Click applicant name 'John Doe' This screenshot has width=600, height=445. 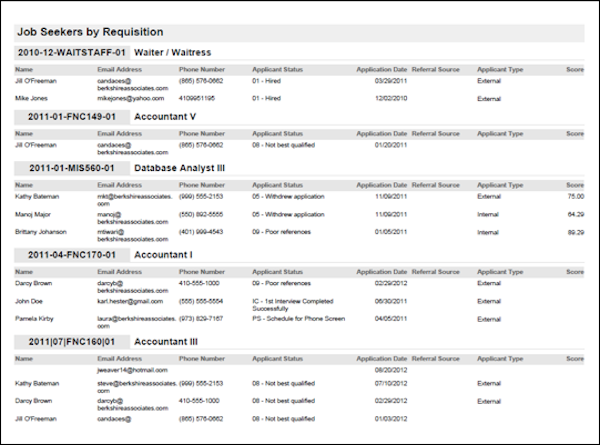[x=29, y=302]
